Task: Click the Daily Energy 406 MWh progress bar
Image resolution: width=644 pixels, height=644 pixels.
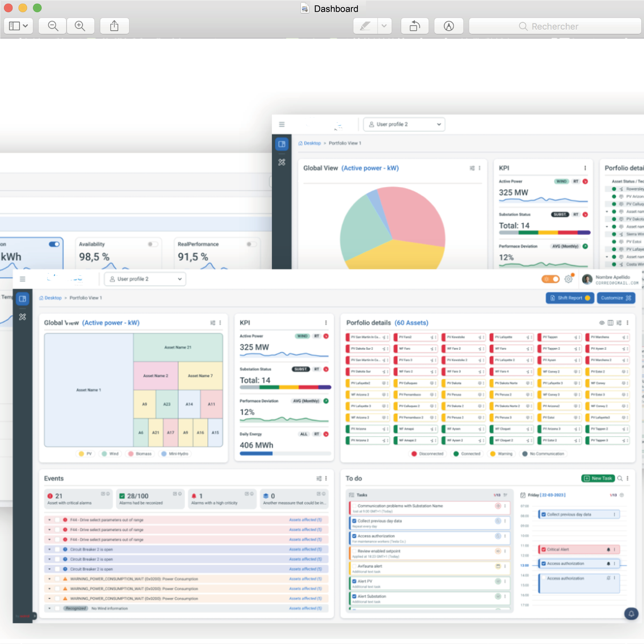Action: tap(285, 453)
